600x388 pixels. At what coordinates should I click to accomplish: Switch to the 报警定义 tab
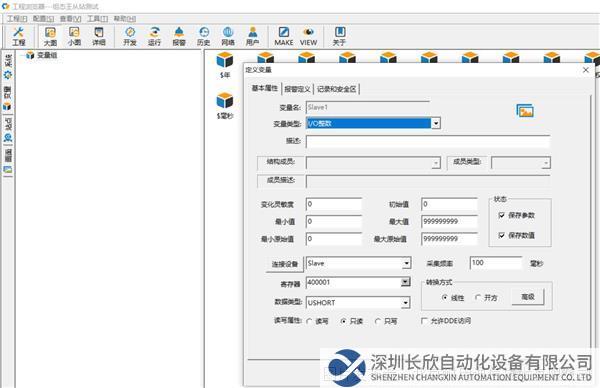[297, 89]
